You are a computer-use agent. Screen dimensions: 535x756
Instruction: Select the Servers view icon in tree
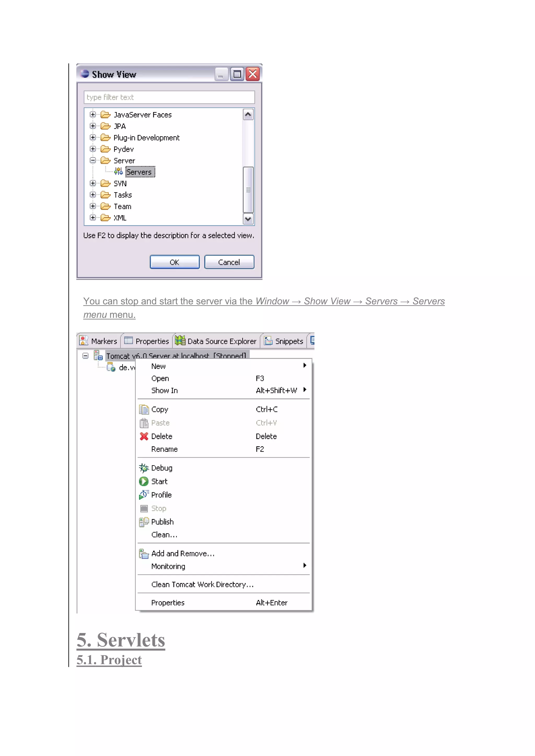click(x=119, y=172)
